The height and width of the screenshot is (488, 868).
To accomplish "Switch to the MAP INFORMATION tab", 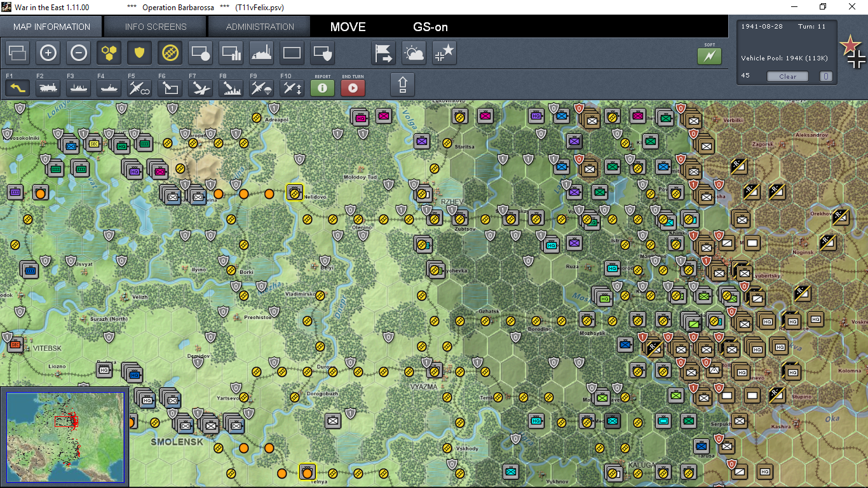I will pos(51,27).
